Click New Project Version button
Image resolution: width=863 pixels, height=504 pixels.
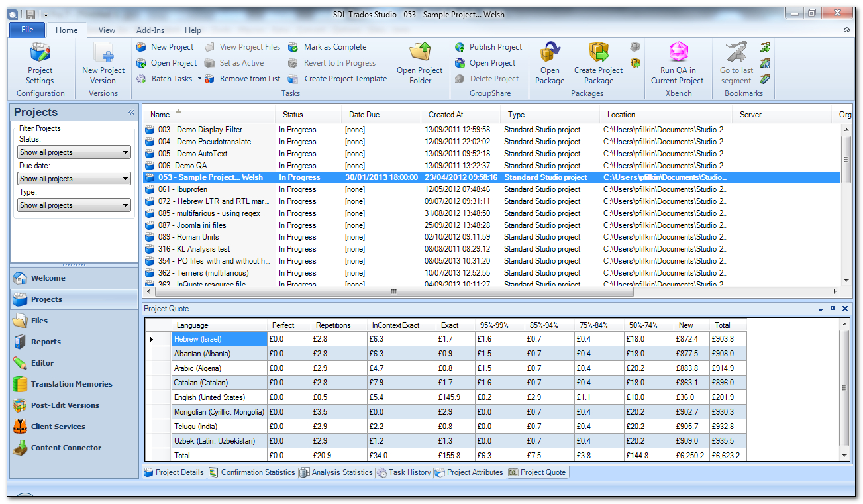pos(103,63)
